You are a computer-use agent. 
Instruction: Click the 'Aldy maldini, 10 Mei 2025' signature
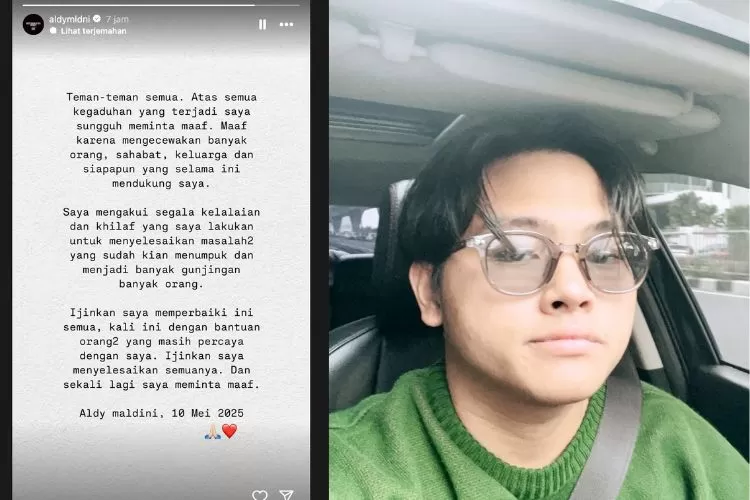(161, 413)
